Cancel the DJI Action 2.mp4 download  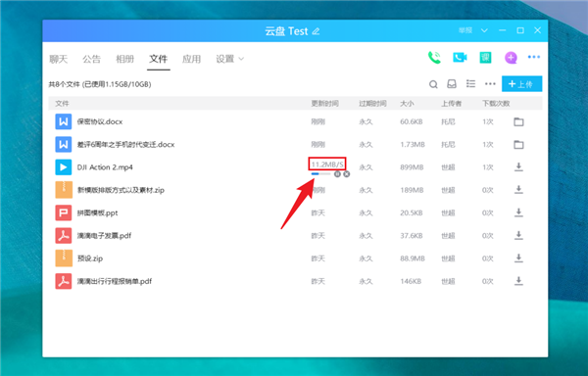(347, 174)
